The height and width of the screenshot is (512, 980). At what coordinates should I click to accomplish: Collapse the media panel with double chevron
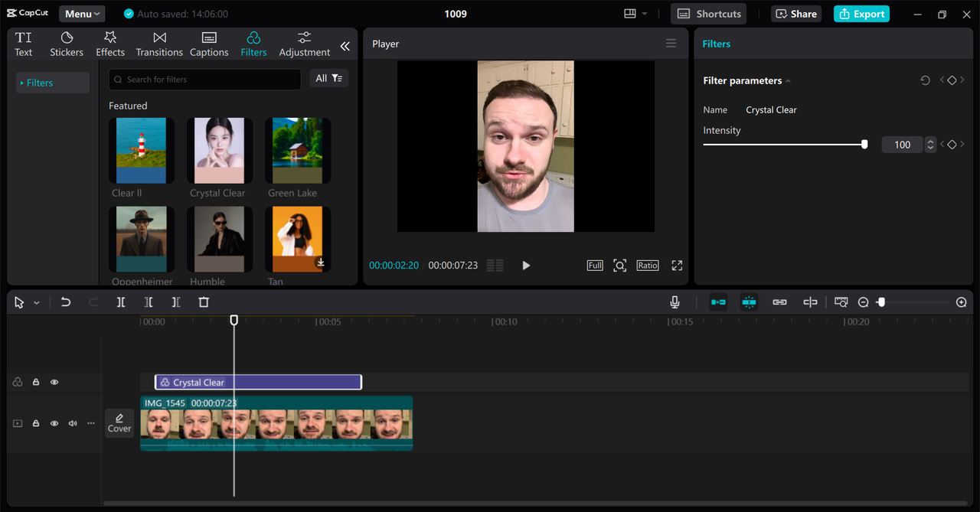point(345,46)
